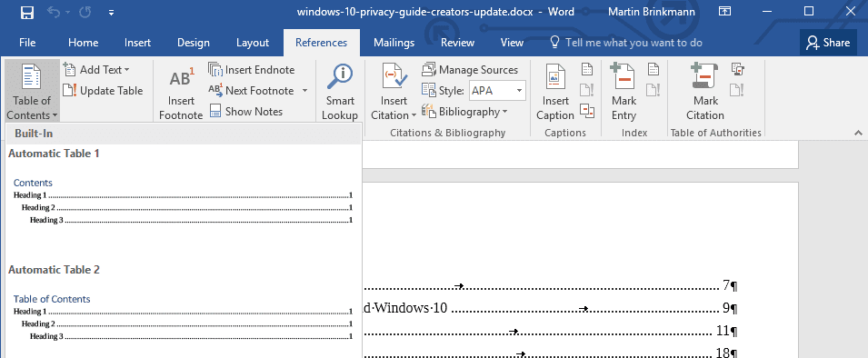Open the File menu tab
This screenshot has width=868, height=358.
pyautogui.click(x=27, y=43)
